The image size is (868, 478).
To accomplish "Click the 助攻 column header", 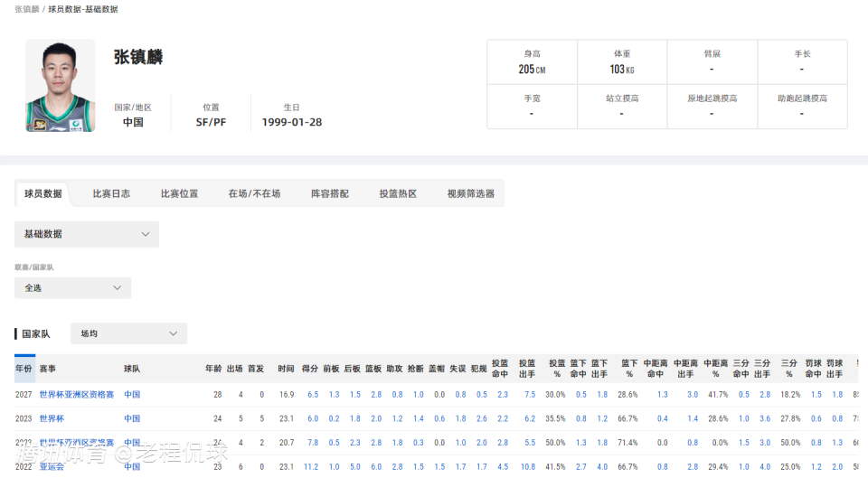I will pos(394,369).
